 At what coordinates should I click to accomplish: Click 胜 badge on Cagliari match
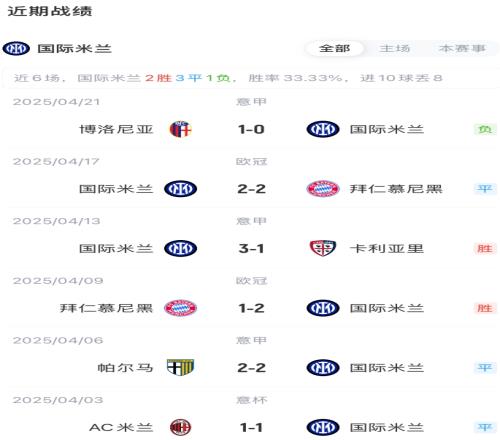point(485,249)
